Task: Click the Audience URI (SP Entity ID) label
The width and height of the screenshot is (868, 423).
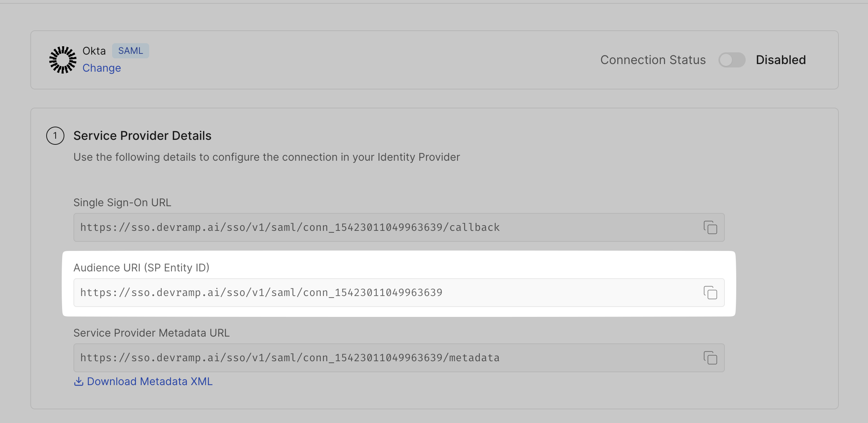Action: [141, 268]
